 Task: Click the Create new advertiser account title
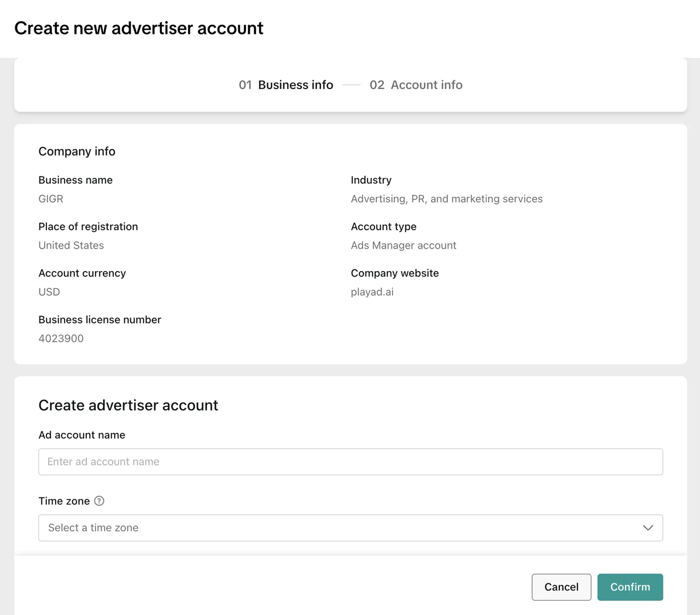click(x=139, y=28)
